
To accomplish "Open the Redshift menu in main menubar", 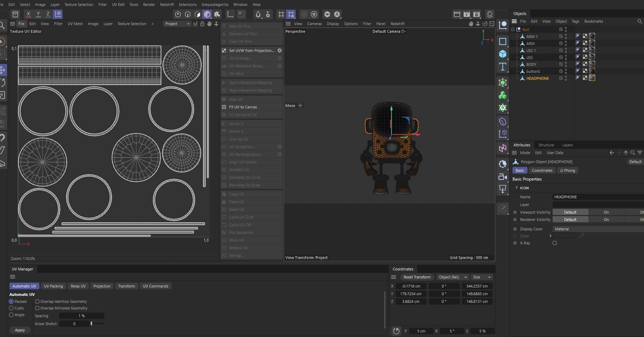I will (x=167, y=5).
